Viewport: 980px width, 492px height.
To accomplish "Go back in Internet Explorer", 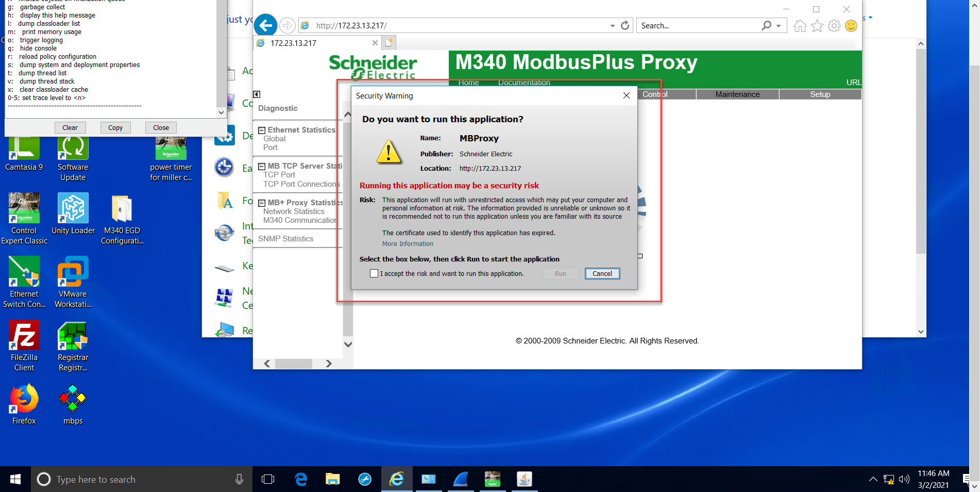I will click(x=266, y=25).
